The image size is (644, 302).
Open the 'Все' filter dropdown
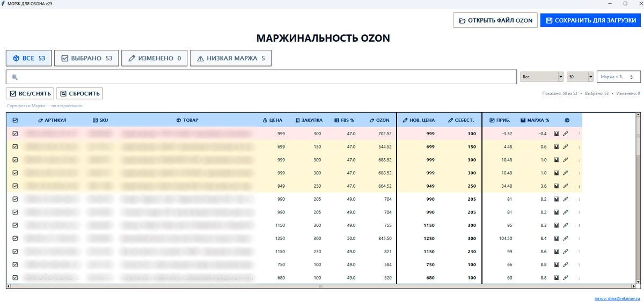541,77
